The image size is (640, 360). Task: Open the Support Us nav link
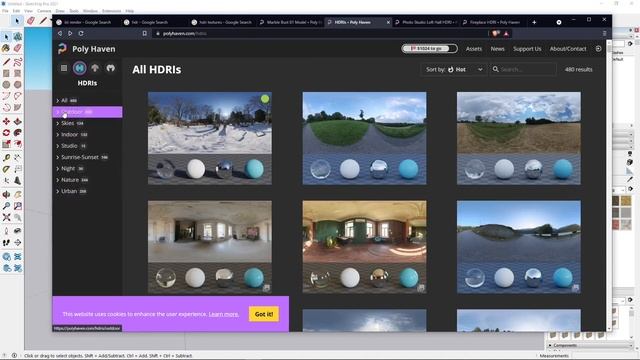pyautogui.click(x=527, y=49)
